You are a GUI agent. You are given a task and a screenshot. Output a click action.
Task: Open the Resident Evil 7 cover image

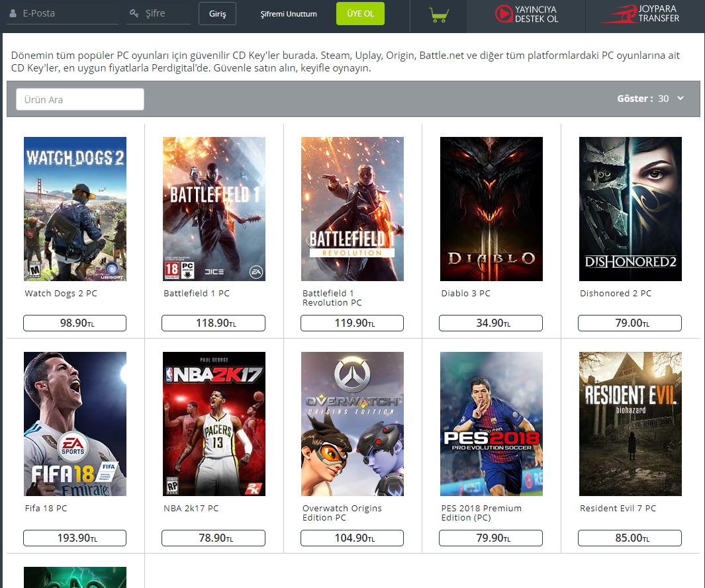click(x=630, y=424)
